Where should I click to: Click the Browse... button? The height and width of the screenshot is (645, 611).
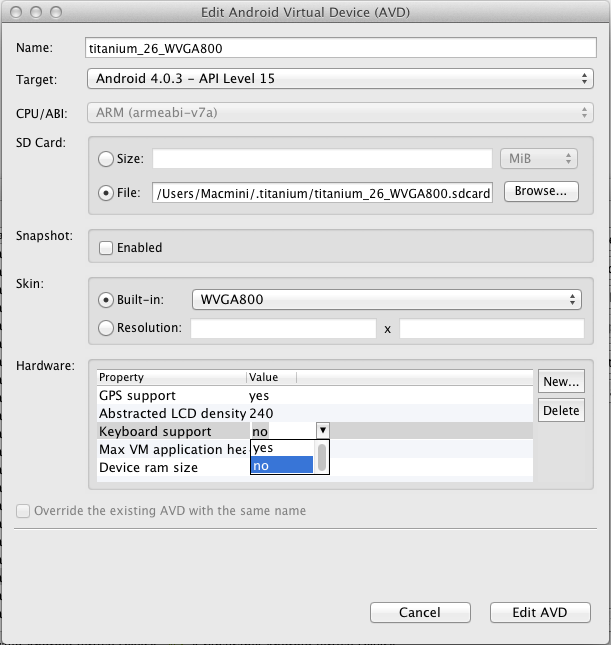click(x=541, y=191)
